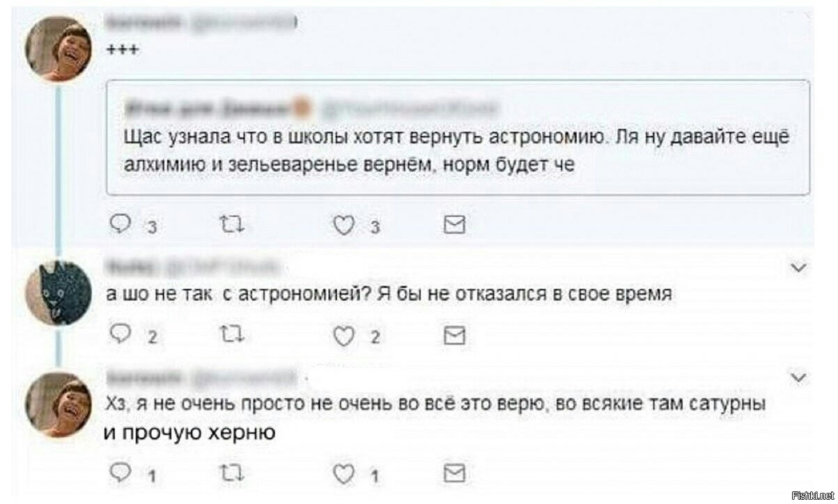Reply to the top '+++' tweet
838x504 pixels.
121,223
